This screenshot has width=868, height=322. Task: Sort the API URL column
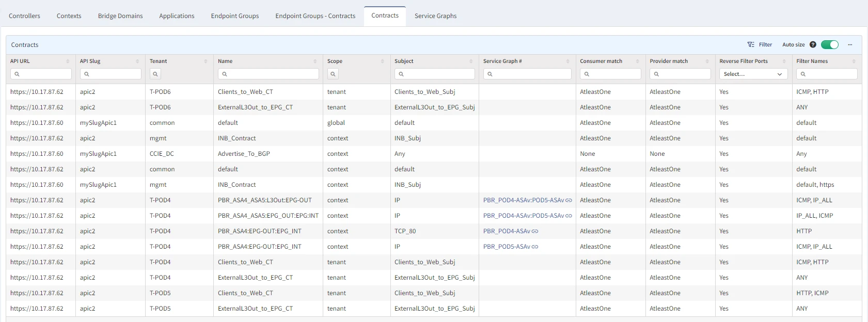click(x=68, y=61)
